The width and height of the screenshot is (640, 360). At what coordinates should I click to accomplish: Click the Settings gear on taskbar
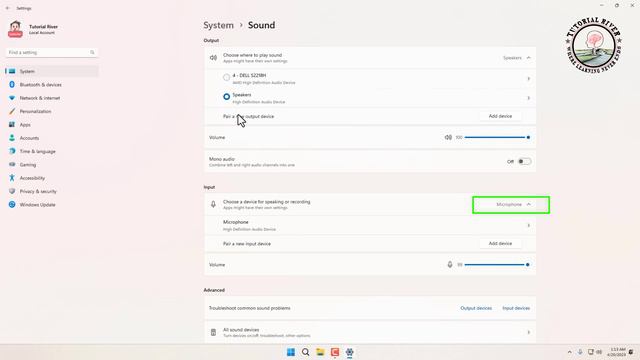point(349,352)
